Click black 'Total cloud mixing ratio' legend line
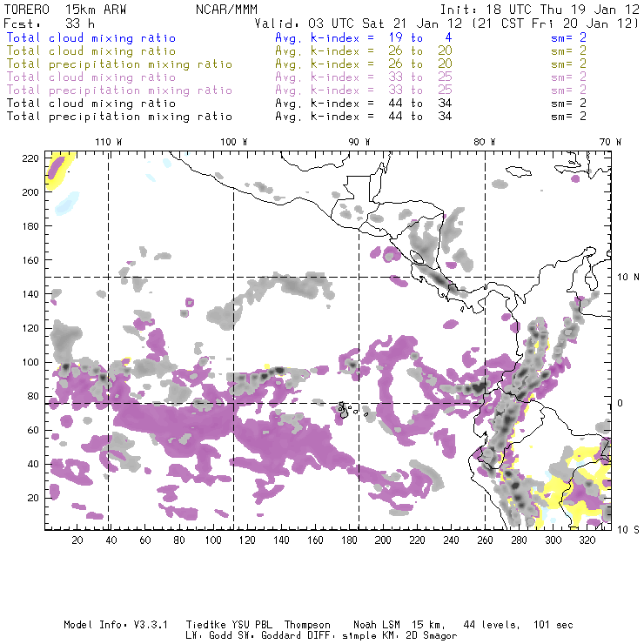The height and width of the screenshot is (644, 644). (91, 104)
